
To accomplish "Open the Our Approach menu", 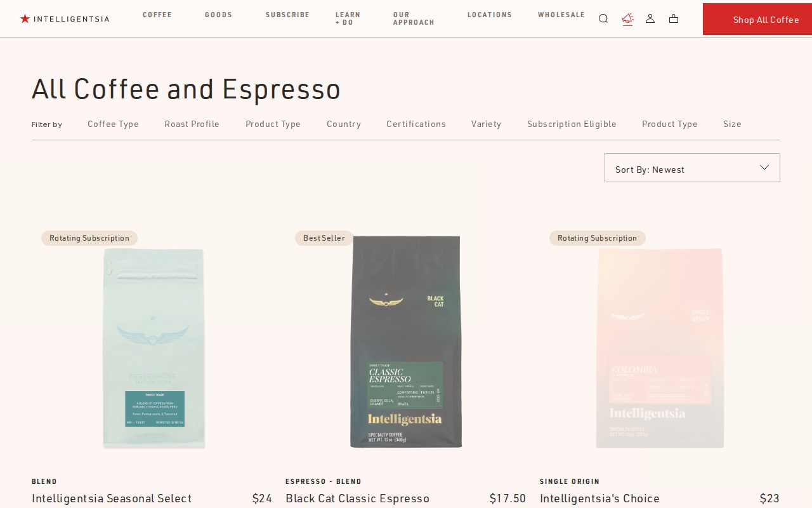I will pos(414,18).
